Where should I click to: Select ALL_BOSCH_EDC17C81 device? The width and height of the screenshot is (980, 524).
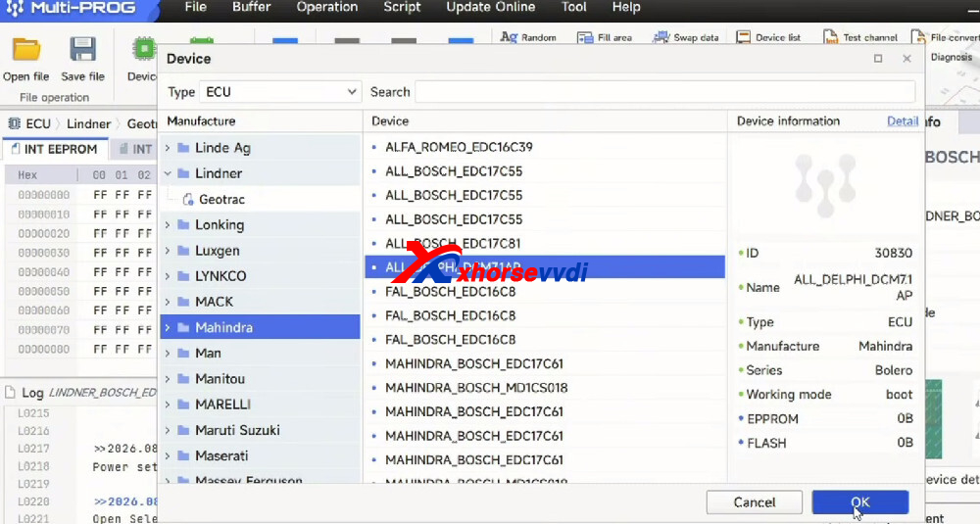(x=453, y=244)
